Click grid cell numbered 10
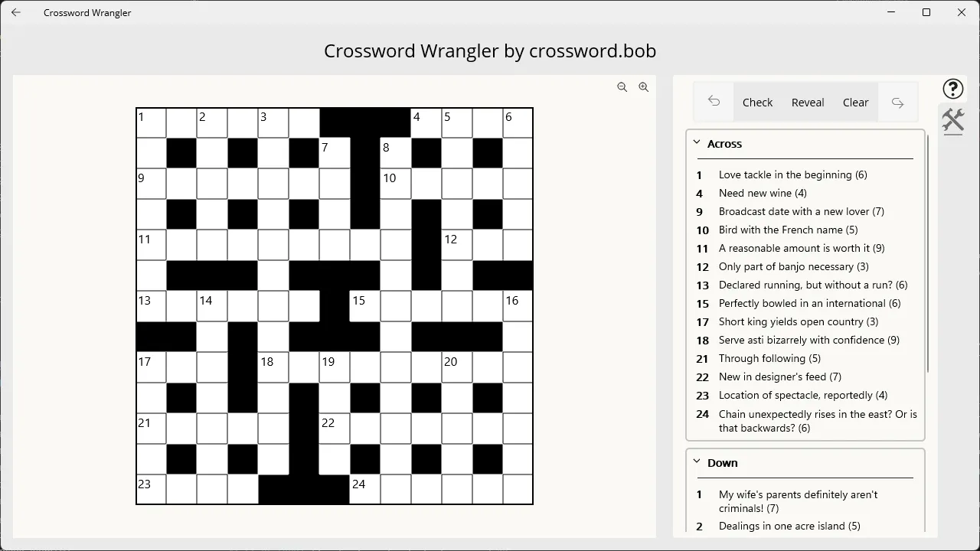980x551 pixels. pos(396,184)
